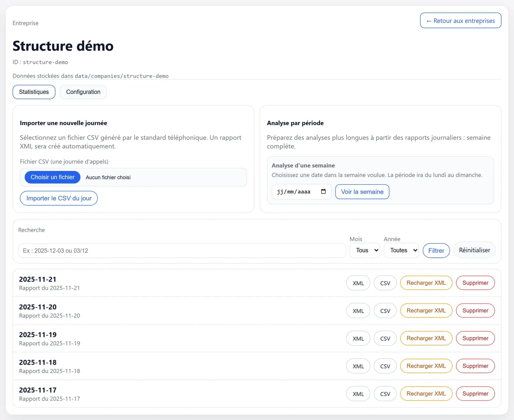This screenshot has width=514, height=420.
Task: Click 'Rapport du 2025-11-19' subtitle
Action: point(49,343)
